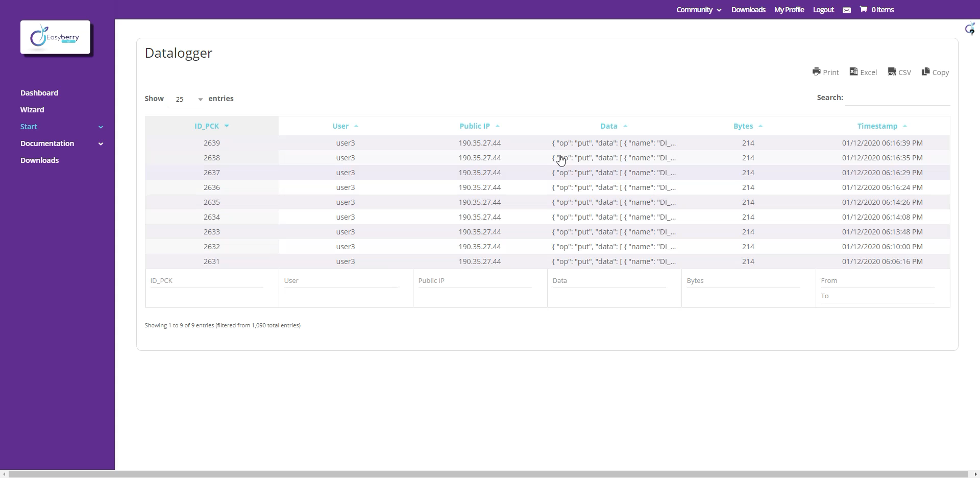Screen dimensions: 980x478
Task: Click the Bytes column sort arrow
Action: [761, 126]
